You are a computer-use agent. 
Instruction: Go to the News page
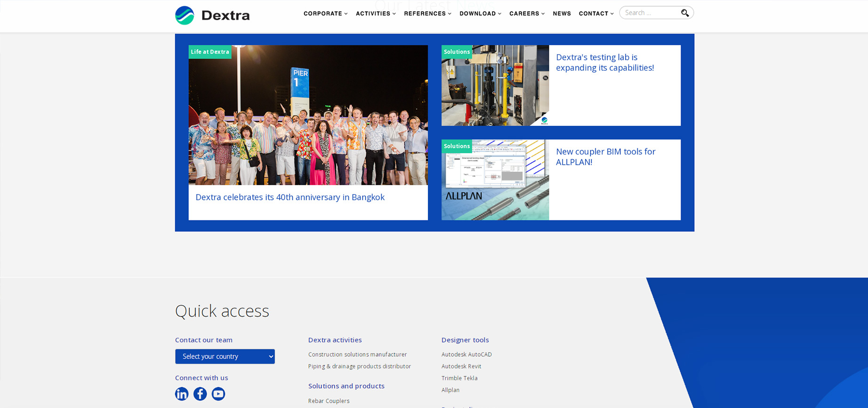tap(562, 14)
